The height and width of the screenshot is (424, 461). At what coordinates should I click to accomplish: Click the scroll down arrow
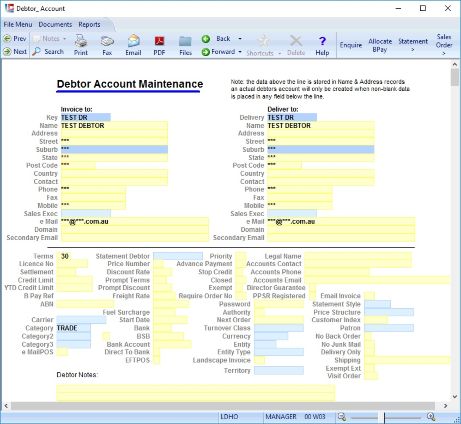(455, 397)
